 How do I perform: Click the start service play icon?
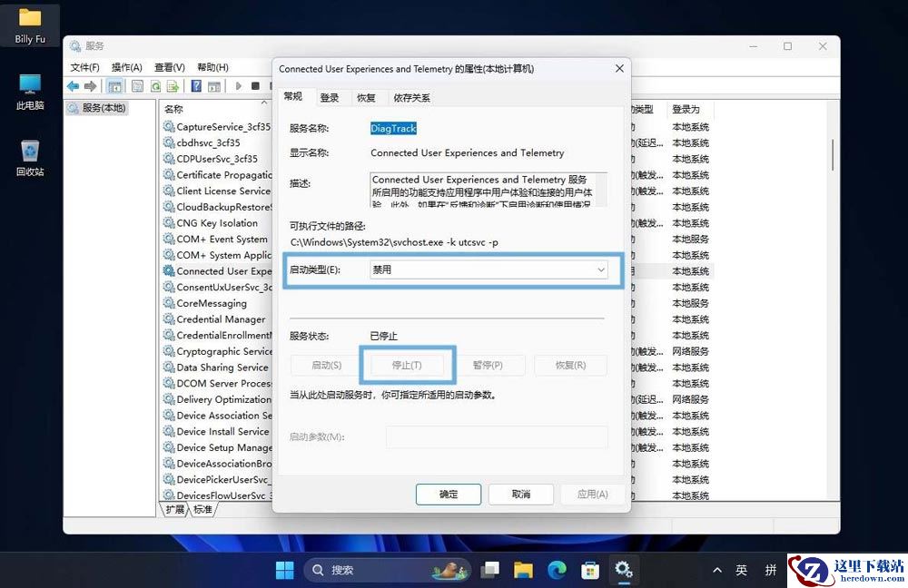pyautogui.click(x=238, y=86)
